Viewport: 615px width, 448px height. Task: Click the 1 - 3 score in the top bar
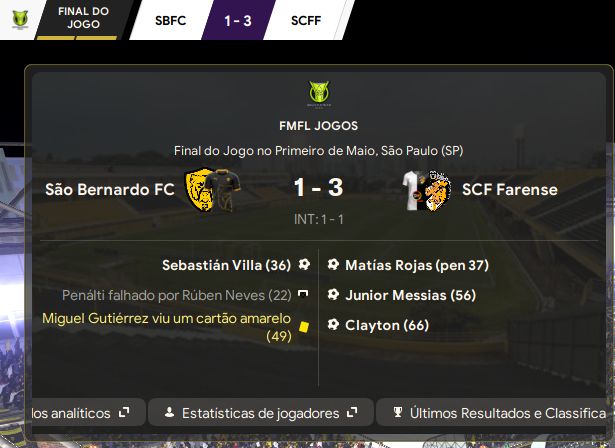coord(238,19)
